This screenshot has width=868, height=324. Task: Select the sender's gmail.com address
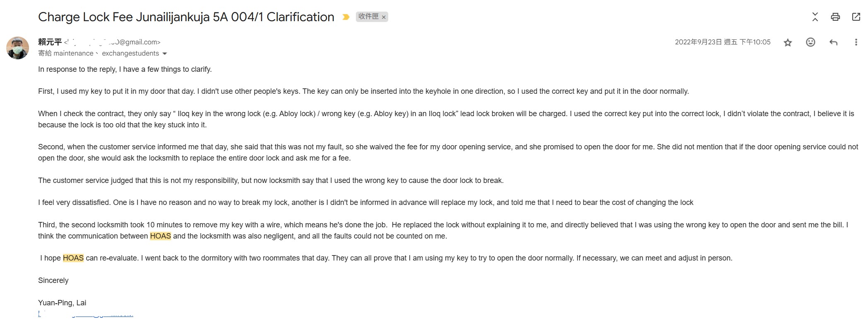click(112, 42)
